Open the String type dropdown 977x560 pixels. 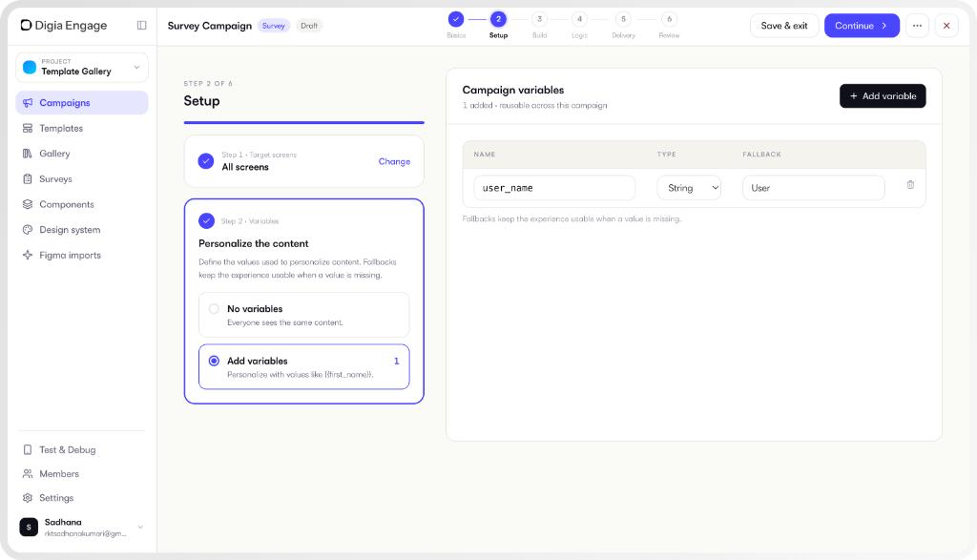[x=689, y=188]
